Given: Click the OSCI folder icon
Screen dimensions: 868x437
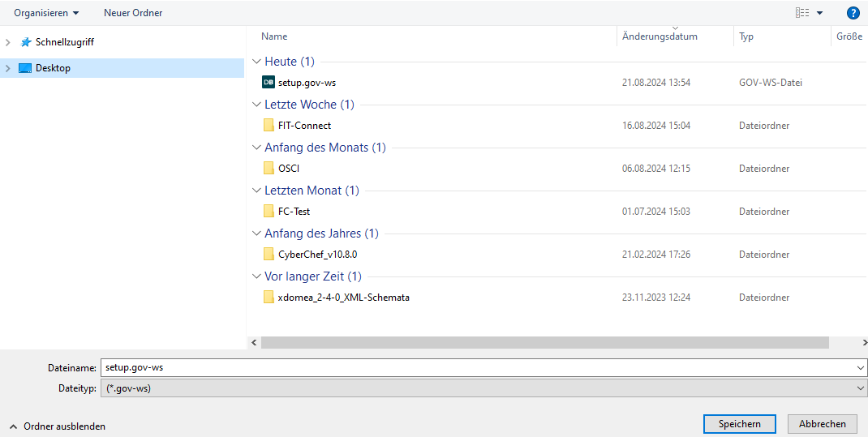Looking at the screenshot, I should pyautogui.click(x=269, y=168).
